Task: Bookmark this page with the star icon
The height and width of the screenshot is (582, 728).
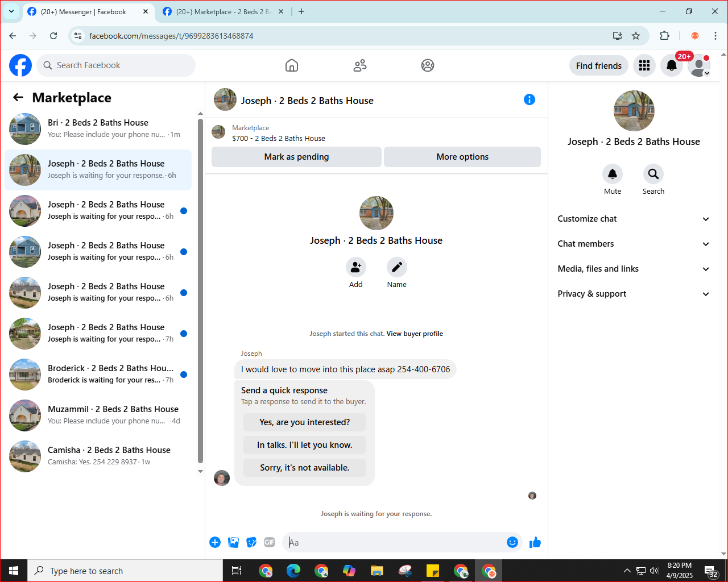Action: click(x=636, y=36)
